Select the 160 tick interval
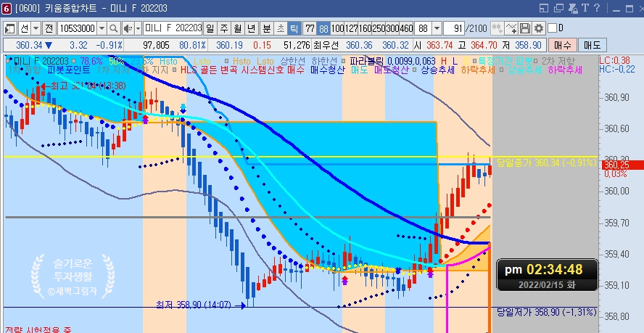The height and width of the screenshot is (333, 644). pyautogui.click(x=365, y=28)
